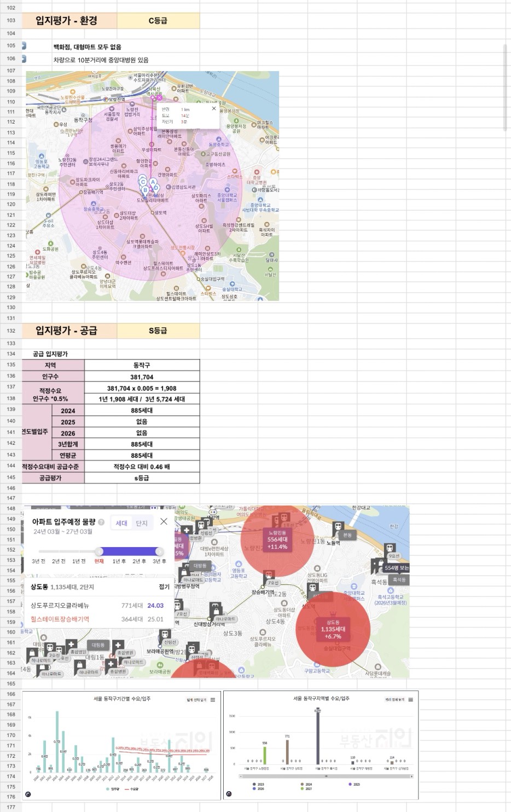
Task: Select the S등급 cell on row 132
Action: tap(158, 330)
